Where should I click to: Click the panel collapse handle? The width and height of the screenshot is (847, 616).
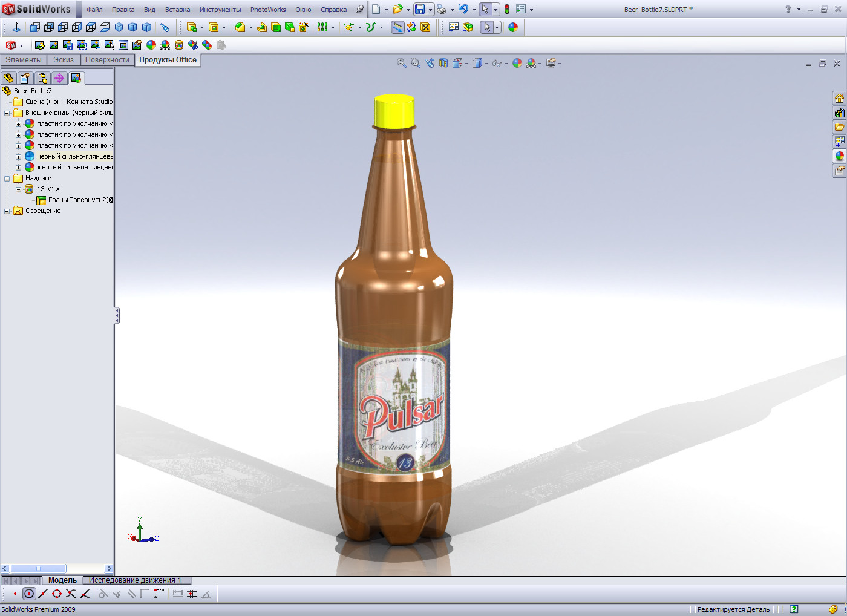tap(117, 315)
